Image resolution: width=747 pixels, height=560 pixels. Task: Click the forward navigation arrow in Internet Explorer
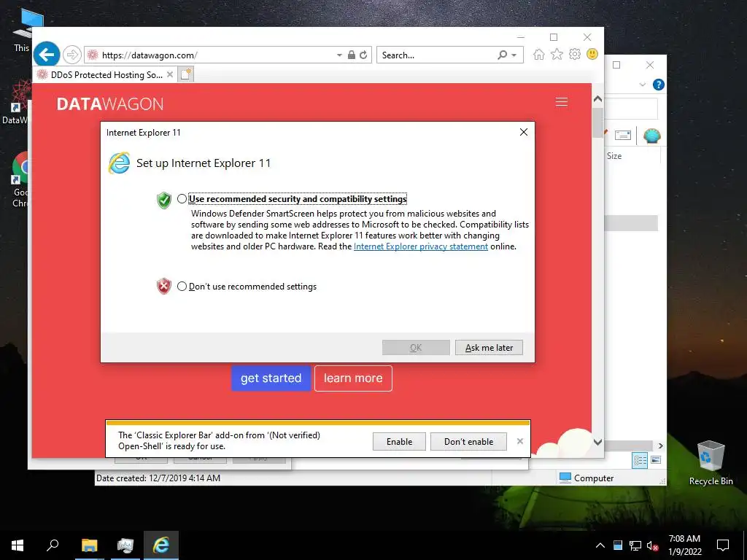[72, 55]
